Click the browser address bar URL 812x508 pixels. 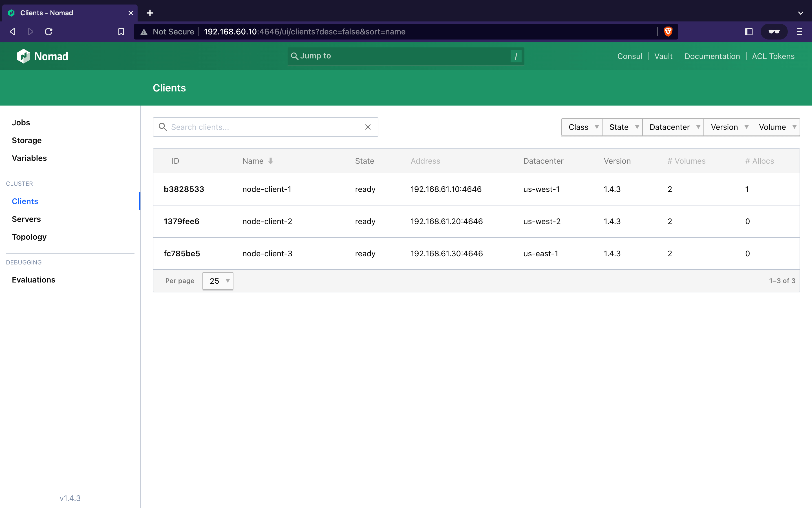coord(305,32)
